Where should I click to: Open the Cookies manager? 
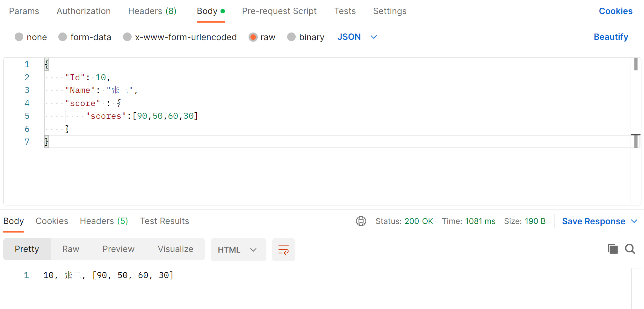tap(615, 11)
